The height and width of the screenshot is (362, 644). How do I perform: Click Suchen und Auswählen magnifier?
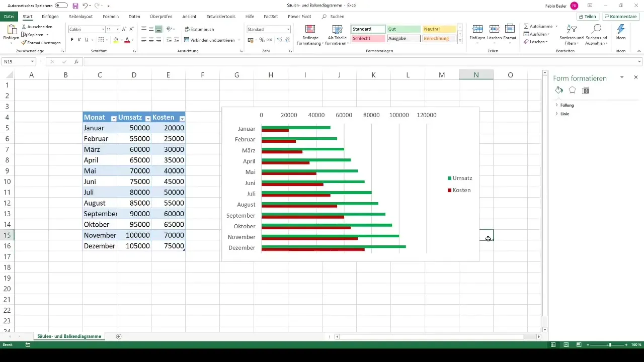pyautogui.click(x=597, y=29)
